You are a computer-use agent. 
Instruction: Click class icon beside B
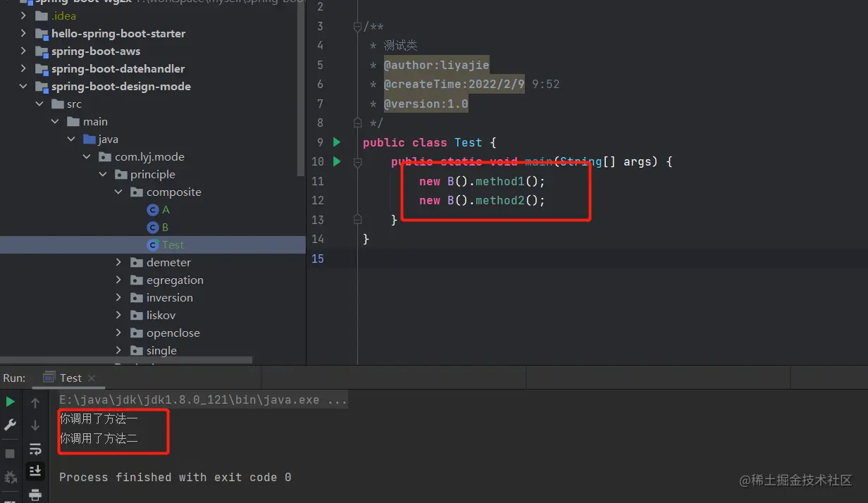[152, 228]
